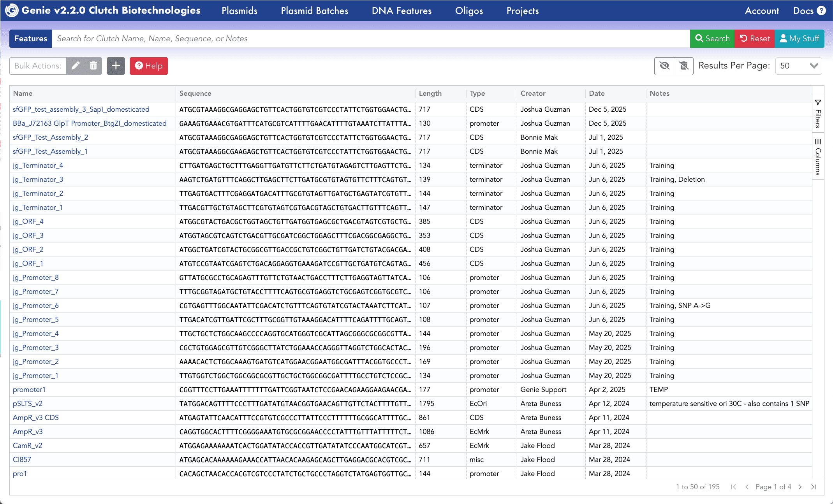
Task: Click the feature search input field
Action: [370, 39]
